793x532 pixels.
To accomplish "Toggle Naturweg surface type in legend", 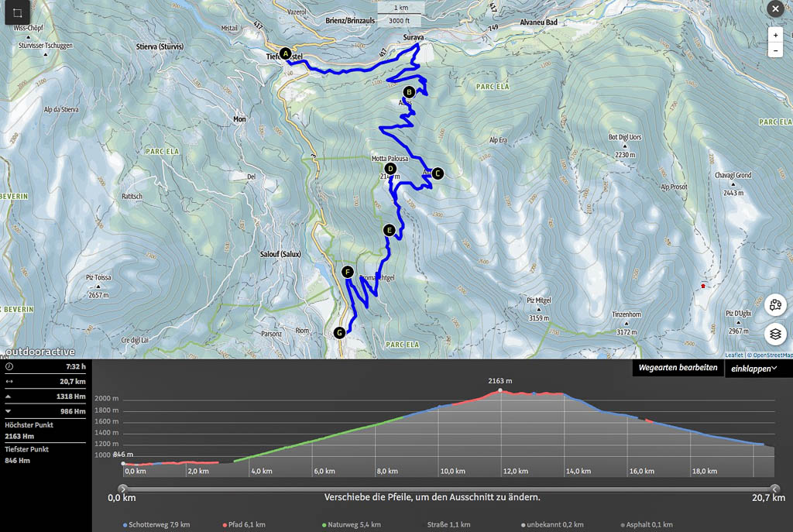I will [352, 524].
